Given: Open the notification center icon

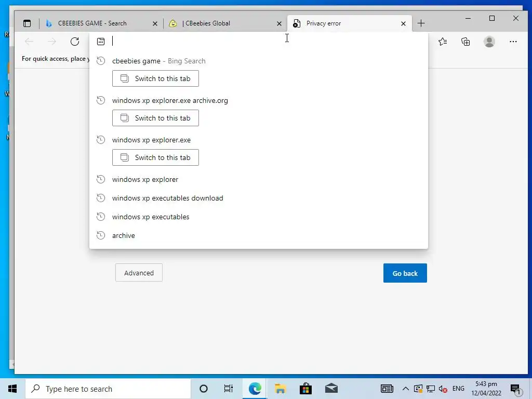Looking at the screenshot, I should click(x=515, y=389).
